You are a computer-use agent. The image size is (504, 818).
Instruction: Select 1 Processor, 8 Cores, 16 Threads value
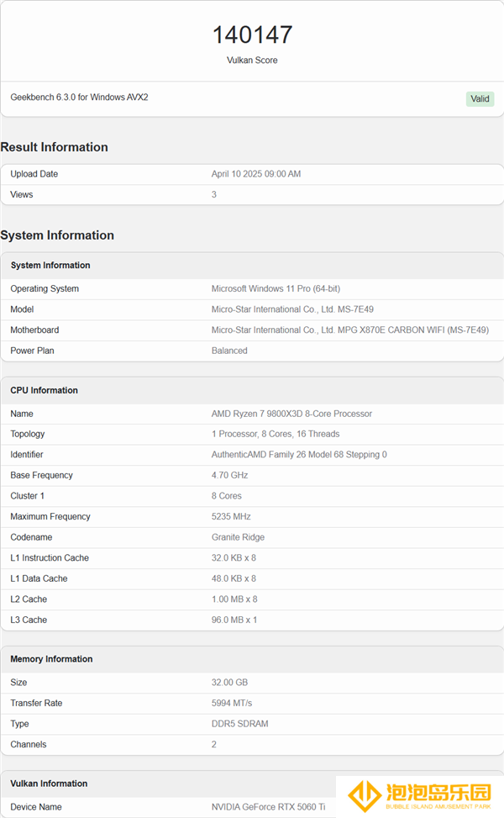276,434
